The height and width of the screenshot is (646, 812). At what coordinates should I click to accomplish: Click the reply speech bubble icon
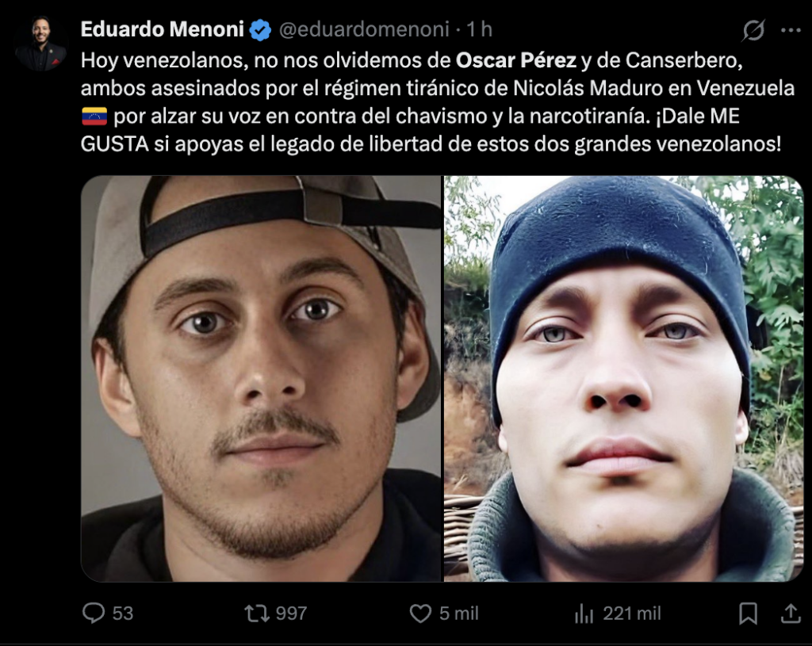coord(94,614)
